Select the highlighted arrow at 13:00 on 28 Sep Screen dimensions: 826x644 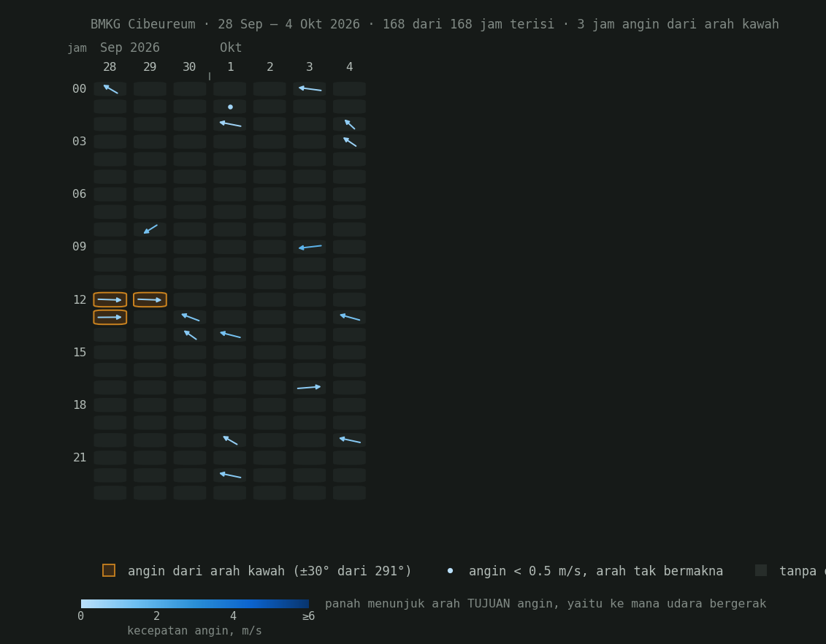110,317
